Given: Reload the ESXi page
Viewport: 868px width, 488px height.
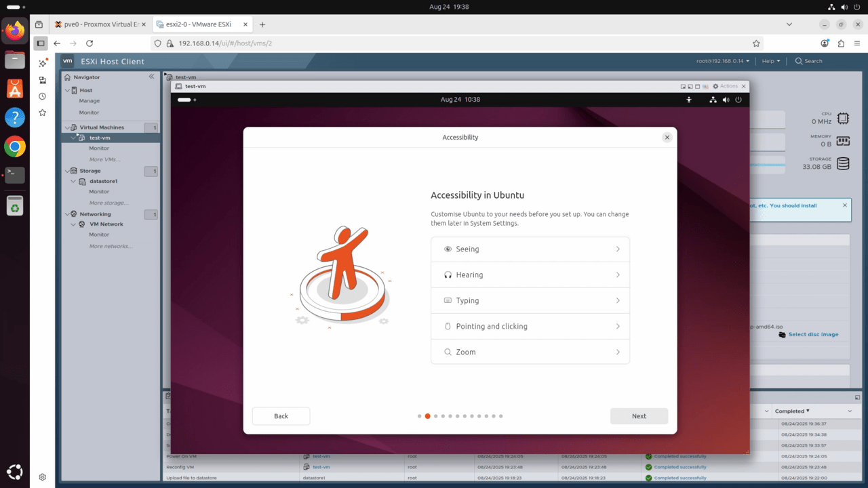Looking at the screenshot, I should 90,43.
